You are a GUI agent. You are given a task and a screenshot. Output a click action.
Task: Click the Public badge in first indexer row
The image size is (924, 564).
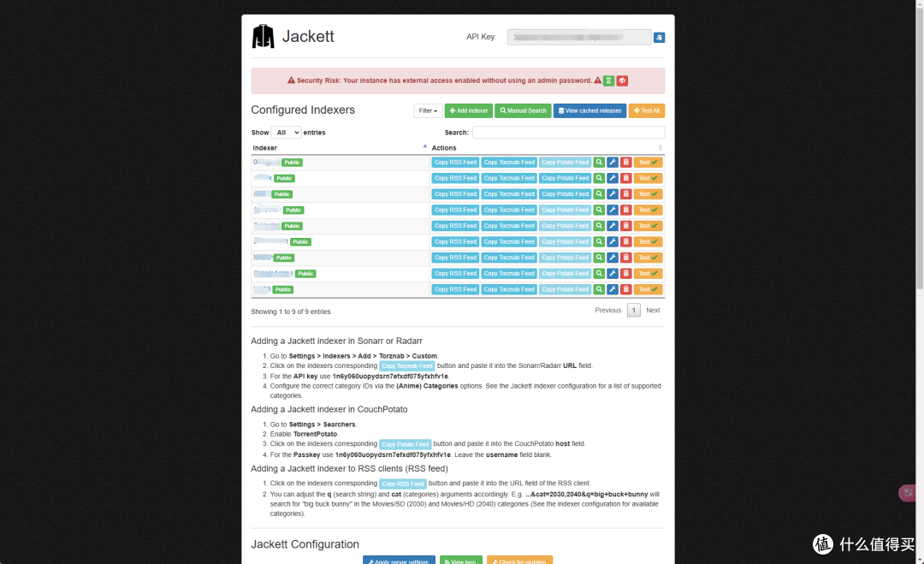(293, 162)
